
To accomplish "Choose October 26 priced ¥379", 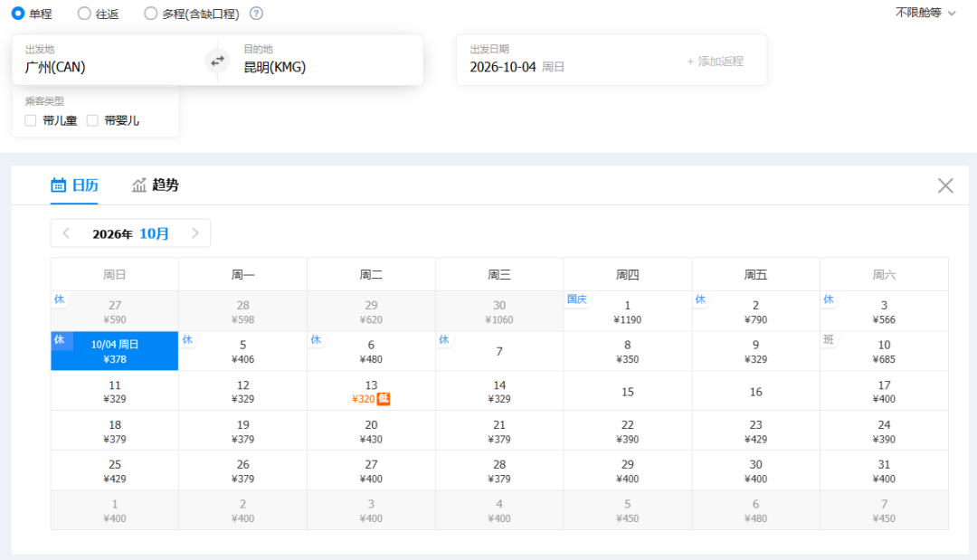I will 243,471.
